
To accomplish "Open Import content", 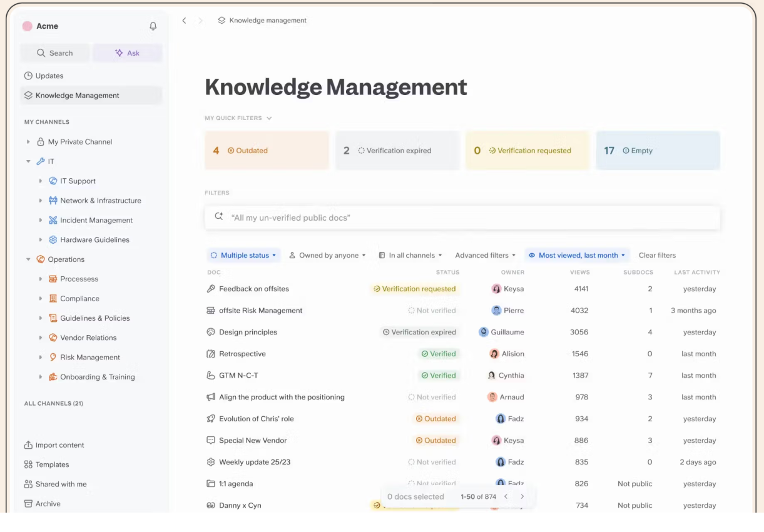I will (54, 445).
